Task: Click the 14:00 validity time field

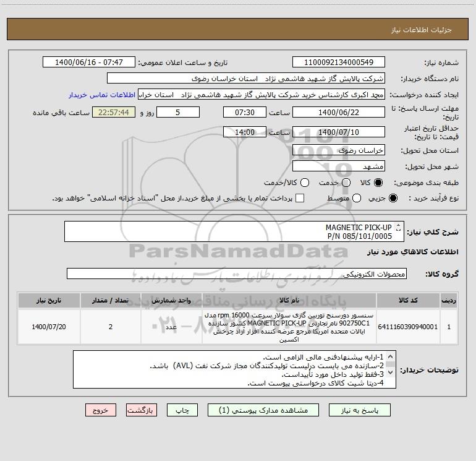Action: [245, 132]
